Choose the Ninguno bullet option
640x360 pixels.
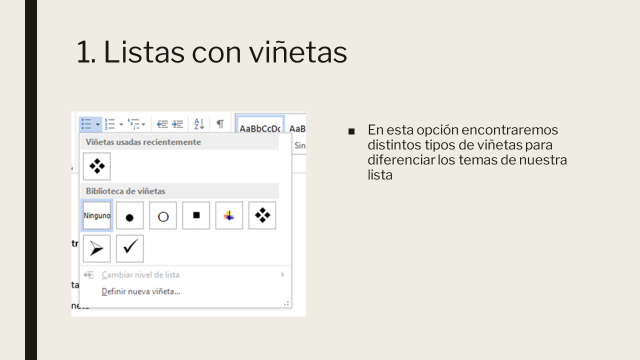tap(97, 215)
